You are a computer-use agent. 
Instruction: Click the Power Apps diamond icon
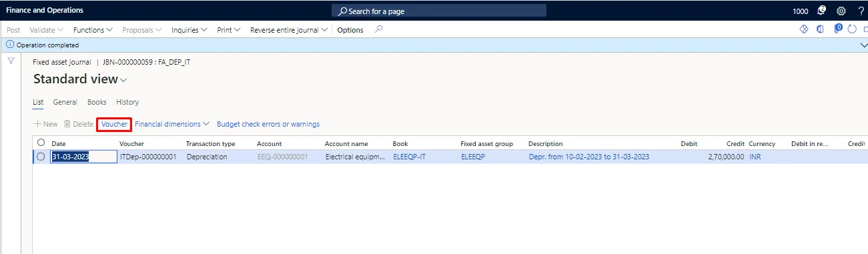(804, 29)
